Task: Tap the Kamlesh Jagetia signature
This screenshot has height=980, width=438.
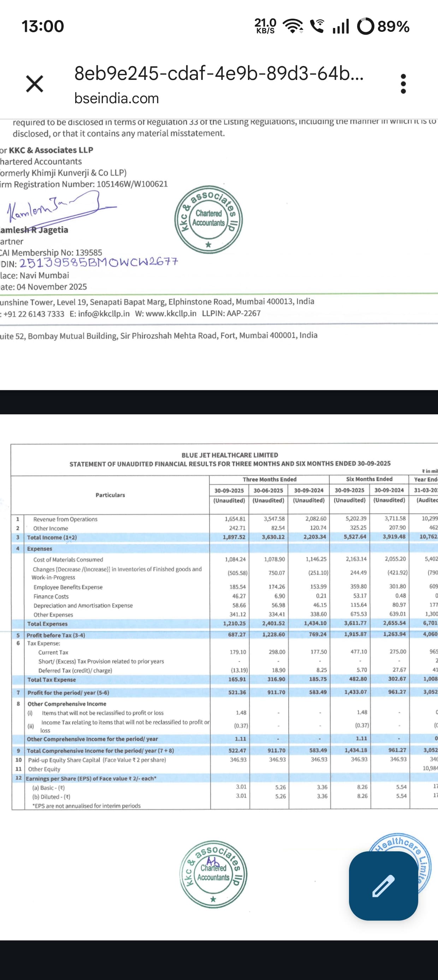Action: tap(57, 207)
